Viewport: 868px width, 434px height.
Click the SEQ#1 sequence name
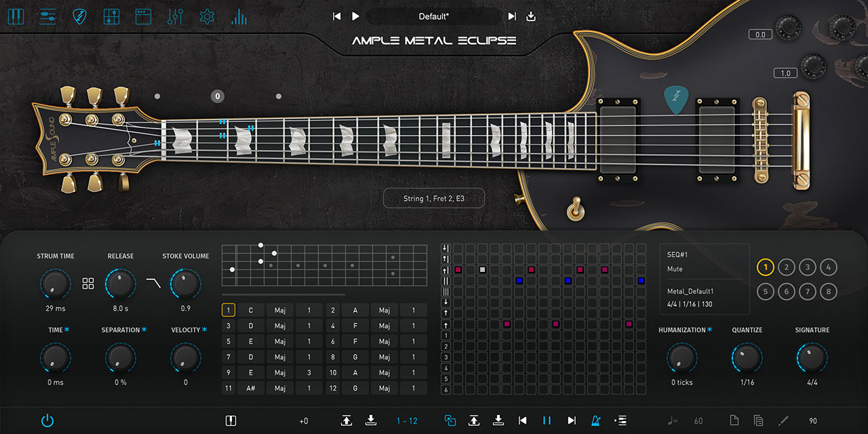[678, 255]
